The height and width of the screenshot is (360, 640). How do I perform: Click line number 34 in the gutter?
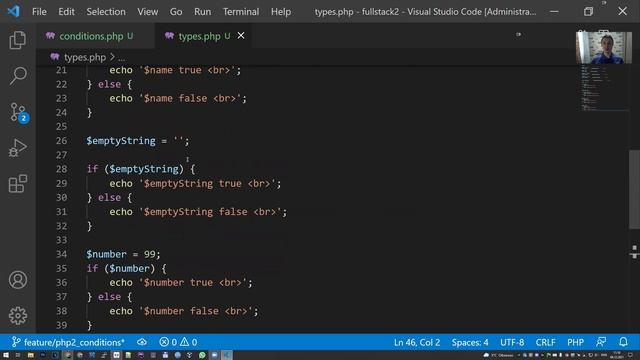[61, 254]
